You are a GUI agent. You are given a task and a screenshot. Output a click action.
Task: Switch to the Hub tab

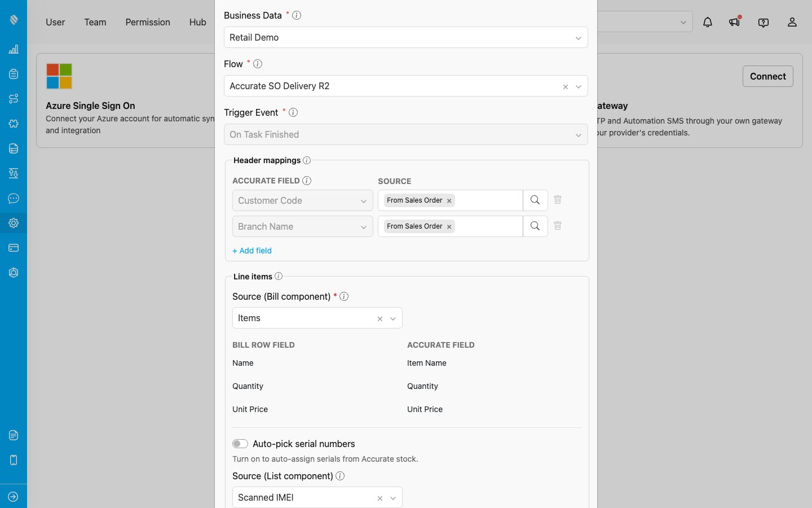(198, 22)
